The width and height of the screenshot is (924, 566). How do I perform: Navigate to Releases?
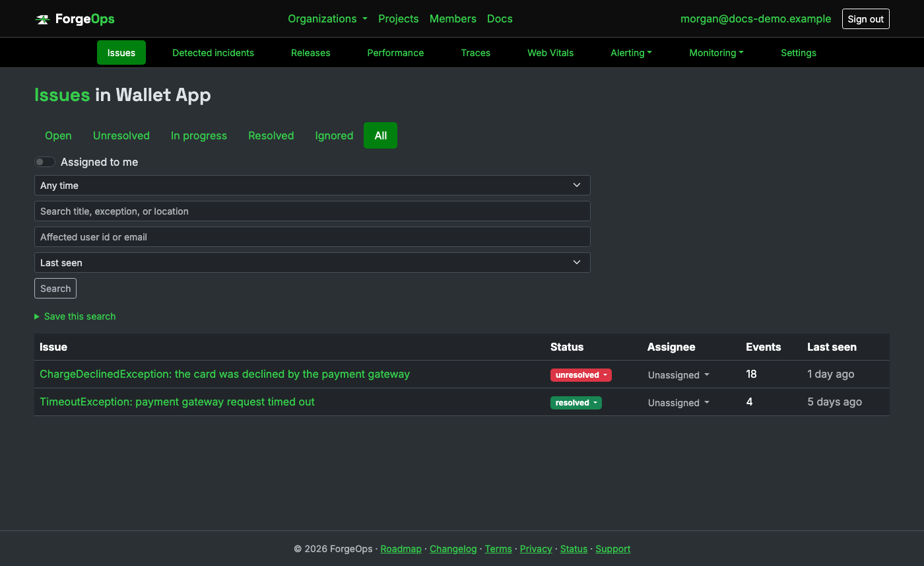pyautogui.click(x=311, y=53)
